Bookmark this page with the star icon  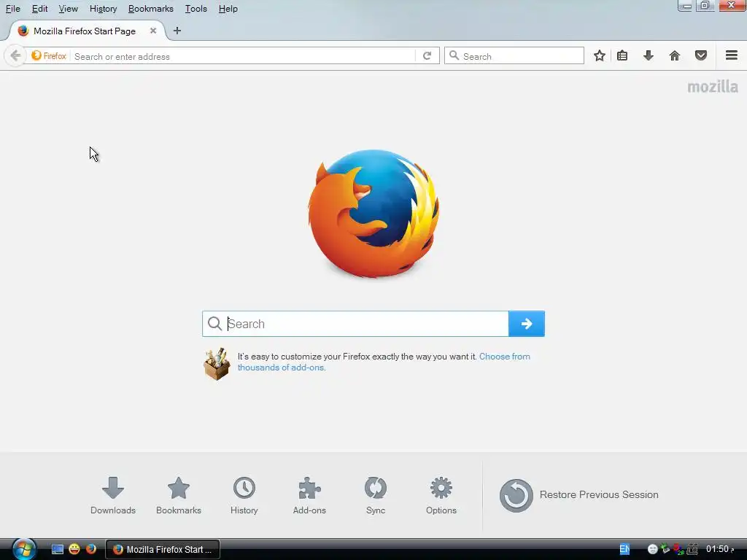[x=600, y=55]
